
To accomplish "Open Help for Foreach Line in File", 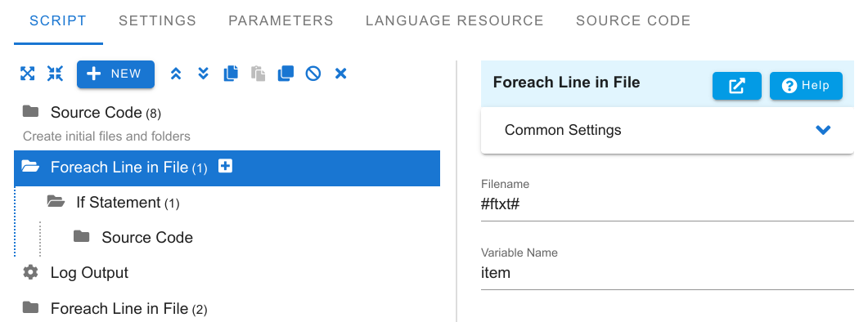I will [806, 86].
